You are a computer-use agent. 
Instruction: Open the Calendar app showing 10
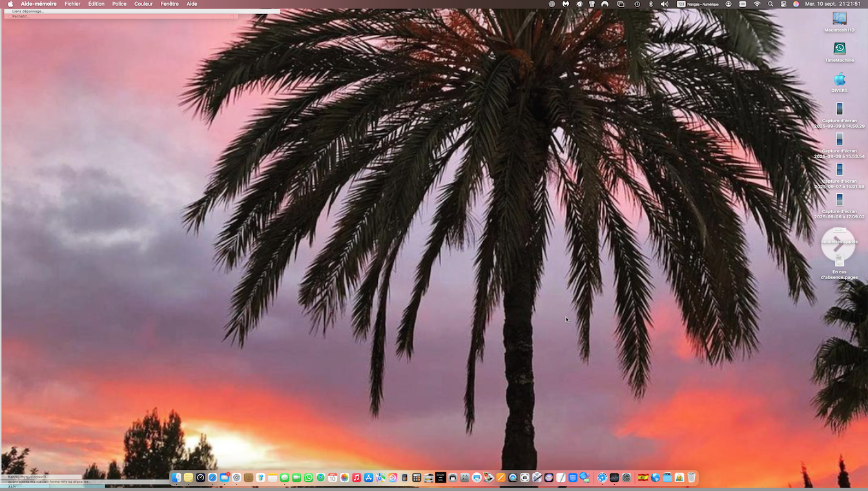pos(333,477)
